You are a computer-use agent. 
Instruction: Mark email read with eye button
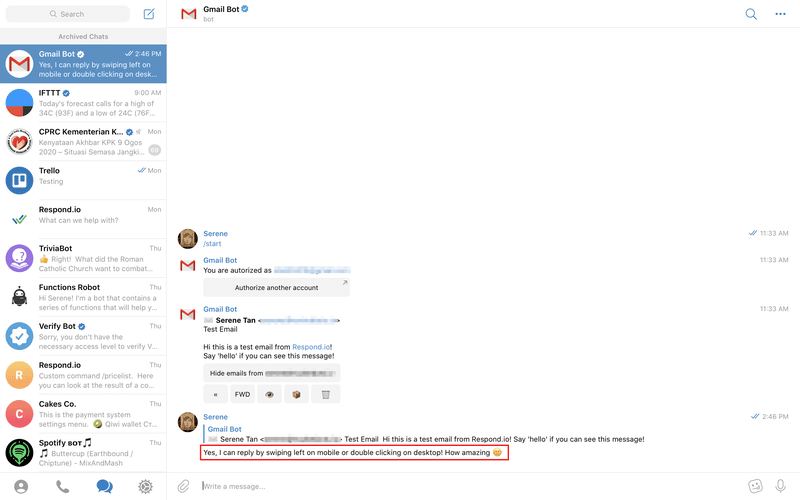[269, 394]
